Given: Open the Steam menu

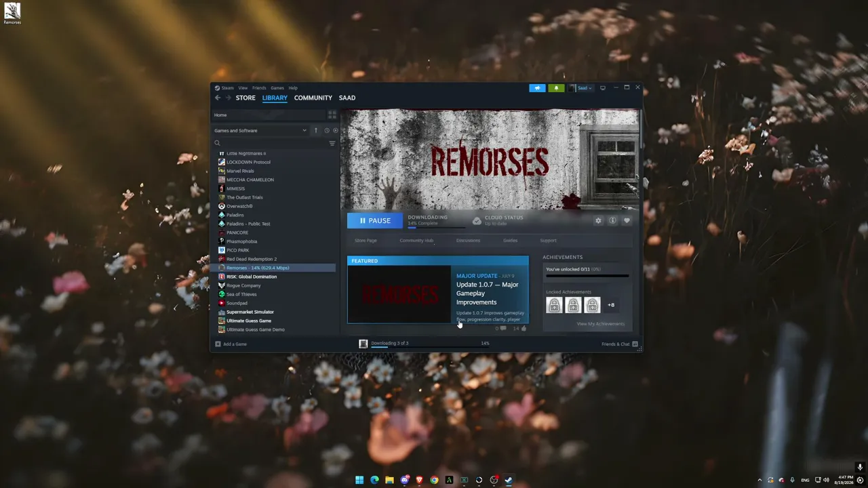Looking at the screenshot, I should coord(227,88).
